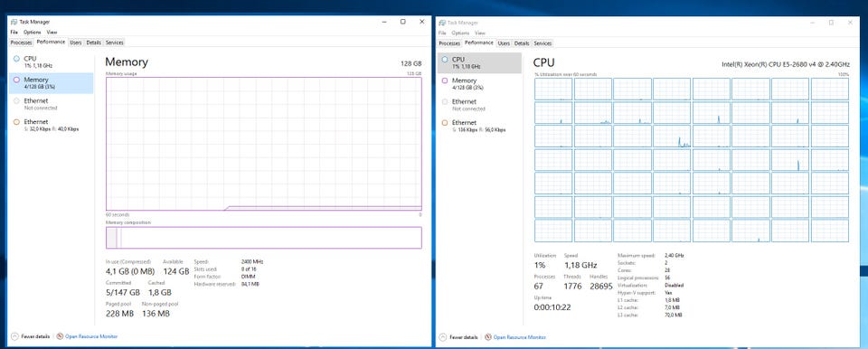Click the Resource Monitor icon in the left window
This screenshot has width=868, height=349.
tap(60, 336)
